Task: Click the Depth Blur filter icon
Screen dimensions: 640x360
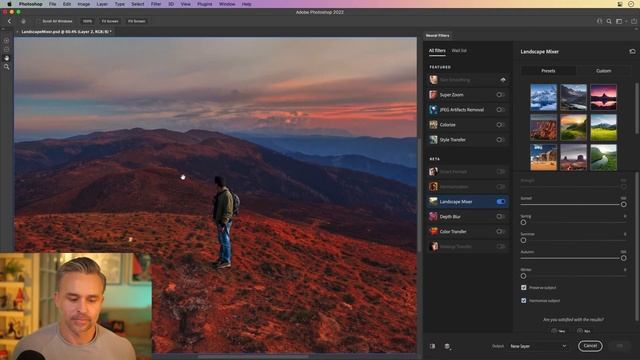Action: [x=433, y=216]
